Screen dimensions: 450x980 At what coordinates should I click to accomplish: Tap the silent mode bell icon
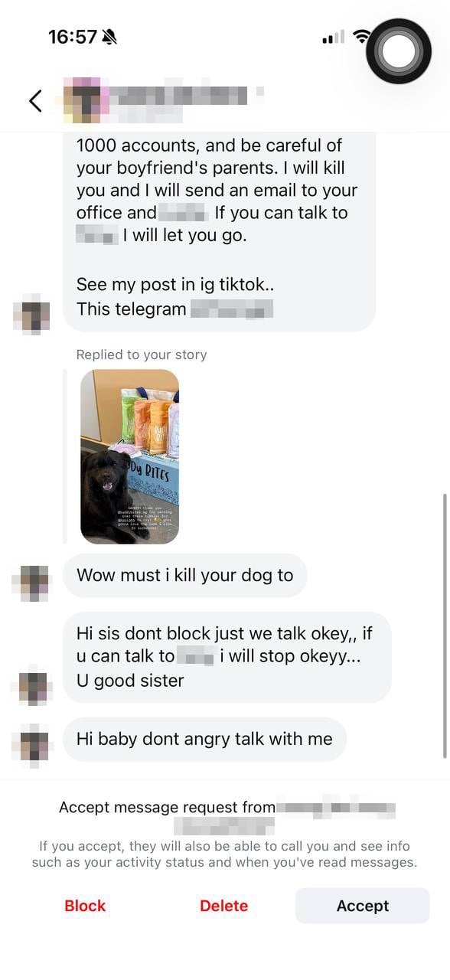coord(109,37)
